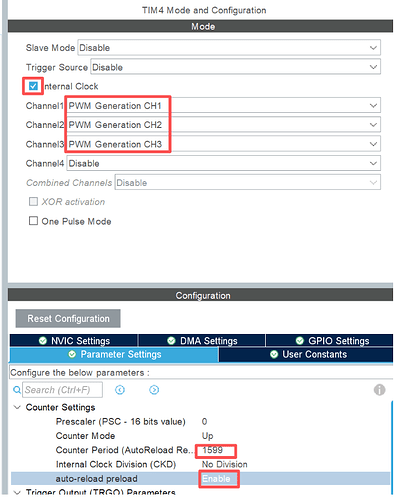Open the Channel4 Disable dropdown
Screen dimensions: 394x500
[x=223, y=163]
